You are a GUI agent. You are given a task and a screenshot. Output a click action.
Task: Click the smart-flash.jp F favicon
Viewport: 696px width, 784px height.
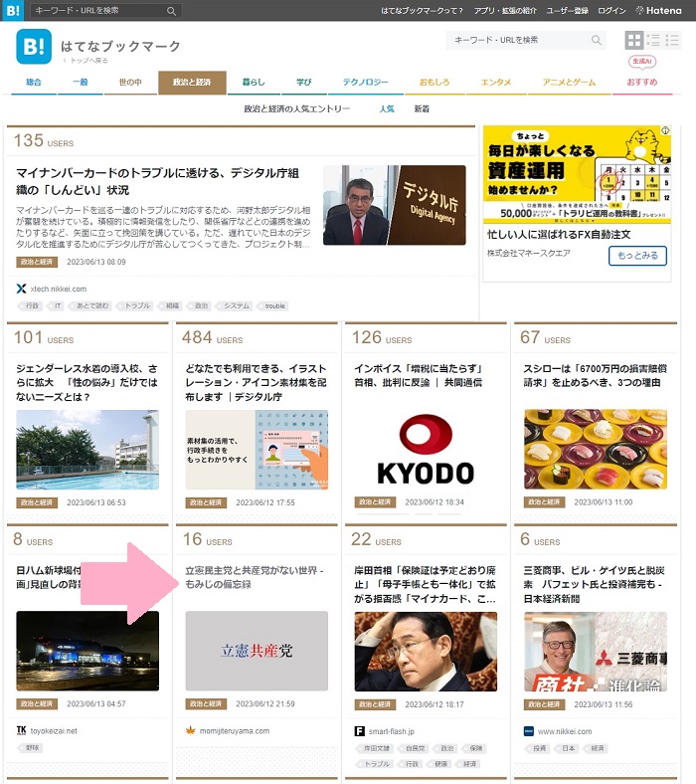pyautogui.click(x=359, y=731)
